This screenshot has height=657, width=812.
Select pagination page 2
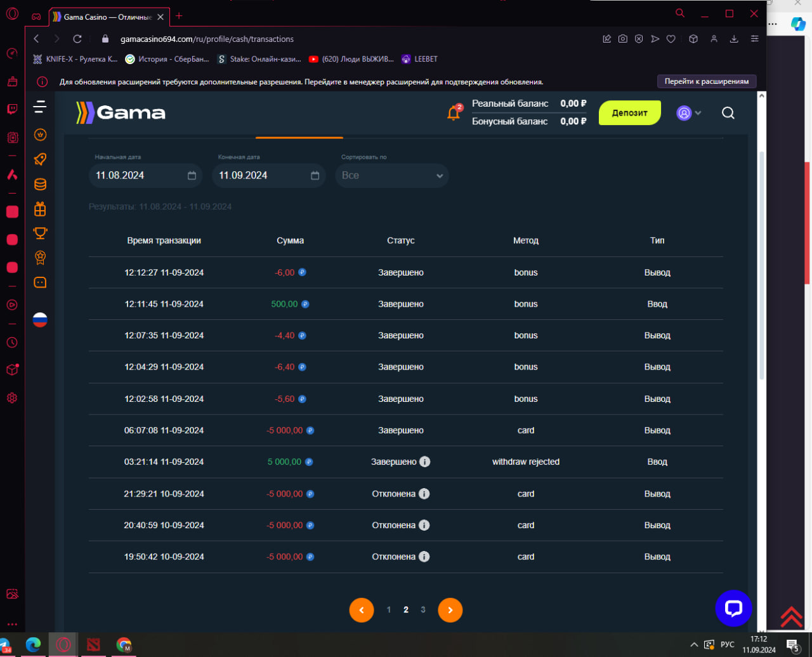tap(406, 610)
